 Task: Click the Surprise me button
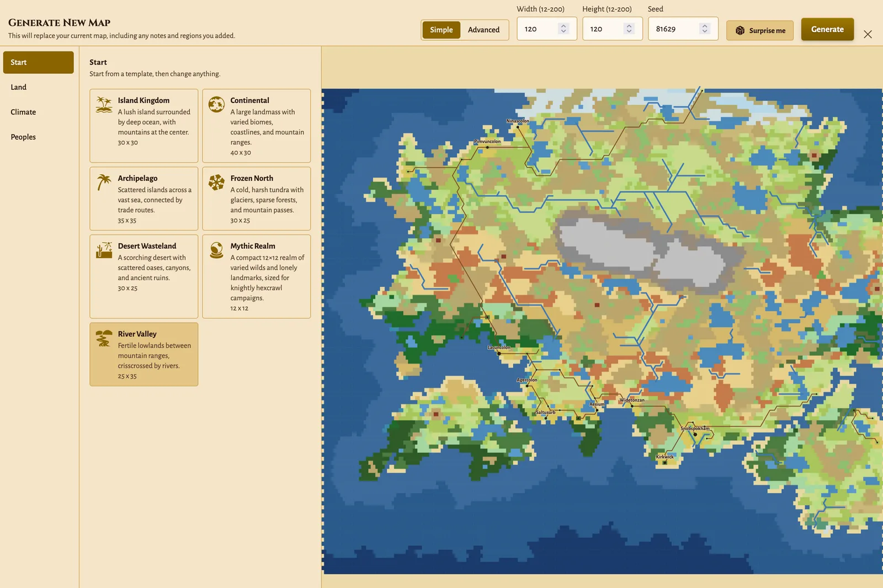click(x=759, y=30)
